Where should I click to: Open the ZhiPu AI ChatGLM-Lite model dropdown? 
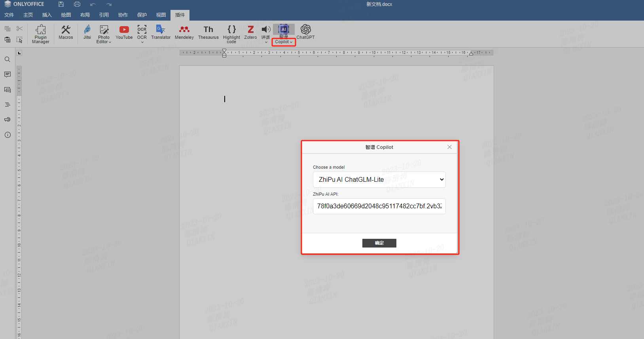(379, 179)
